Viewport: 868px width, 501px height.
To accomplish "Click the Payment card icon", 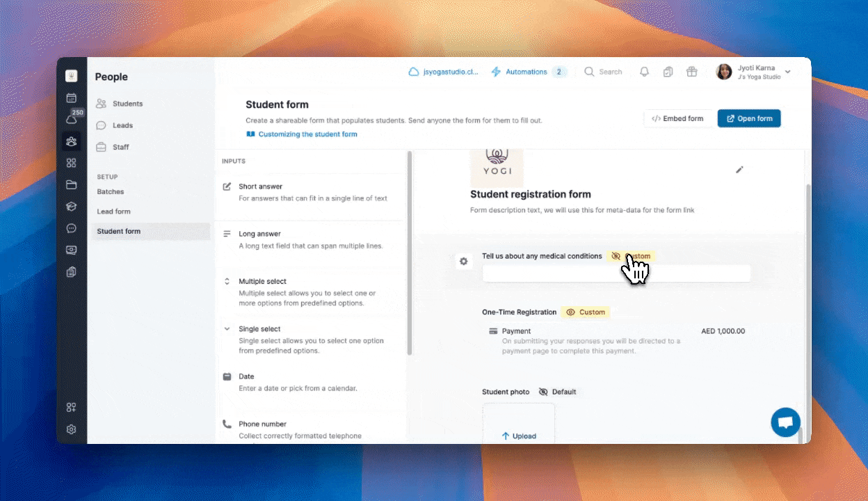I will coord(493,331).
